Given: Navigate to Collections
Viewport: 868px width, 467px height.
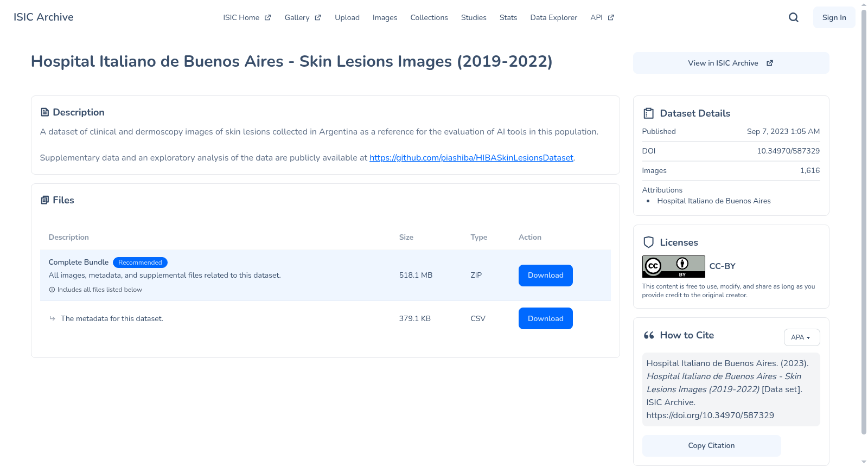Looking at the screenshot, I should [x=429, y=17].
